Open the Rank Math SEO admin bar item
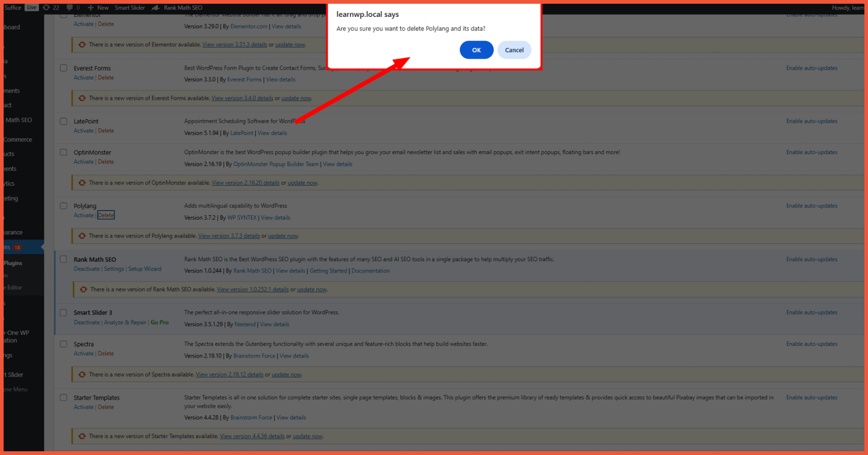Viewport: 868px width, 455px height. (177, 8)
